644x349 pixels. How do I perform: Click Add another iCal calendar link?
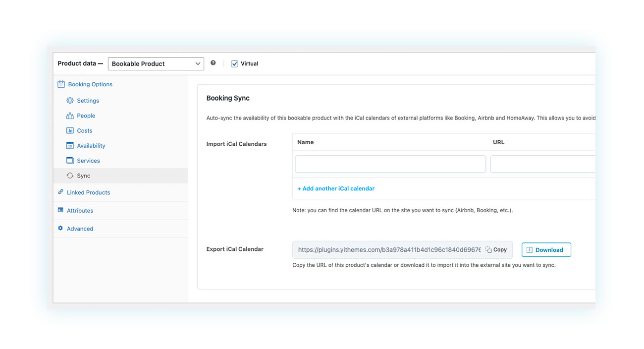(x=336, y=189)
